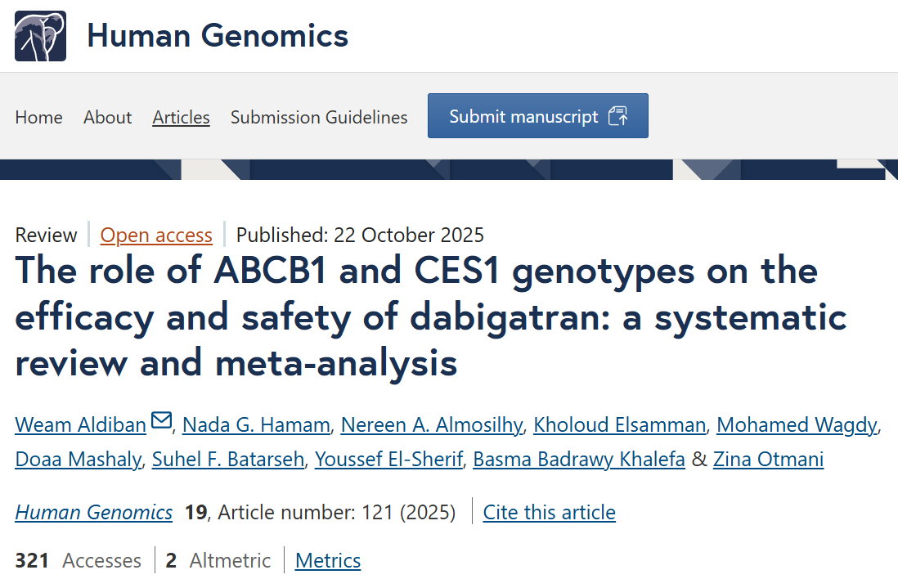
Task: Select author Nereen A. Almosilhy
Action: coord(431,424)
